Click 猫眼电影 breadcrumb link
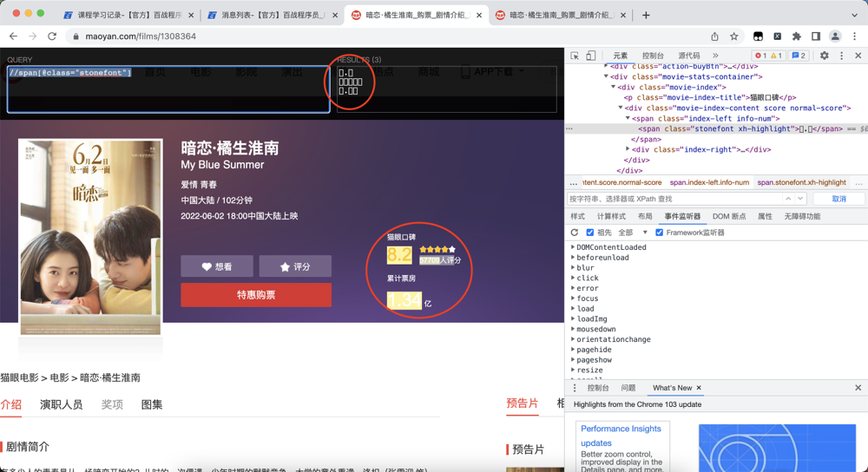Image resolution: width=868 pixels, height=472 pixels. pyautogui.click(x=19, y=378)
